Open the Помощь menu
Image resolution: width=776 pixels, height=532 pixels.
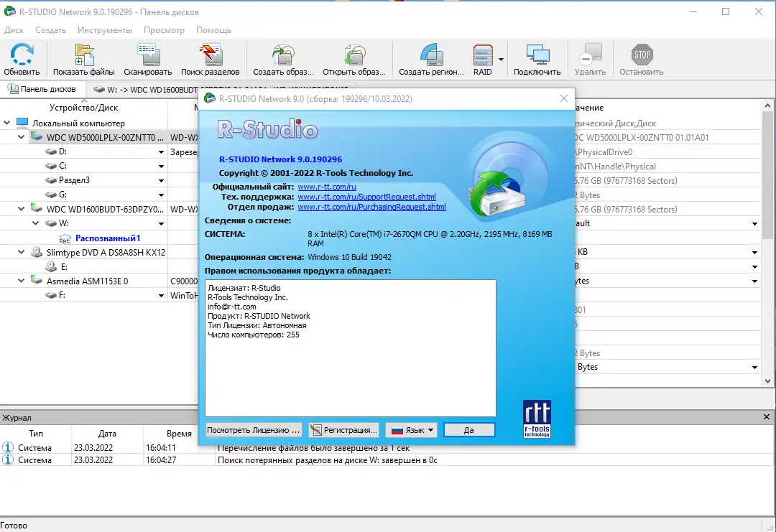click(x=213, y=30)
